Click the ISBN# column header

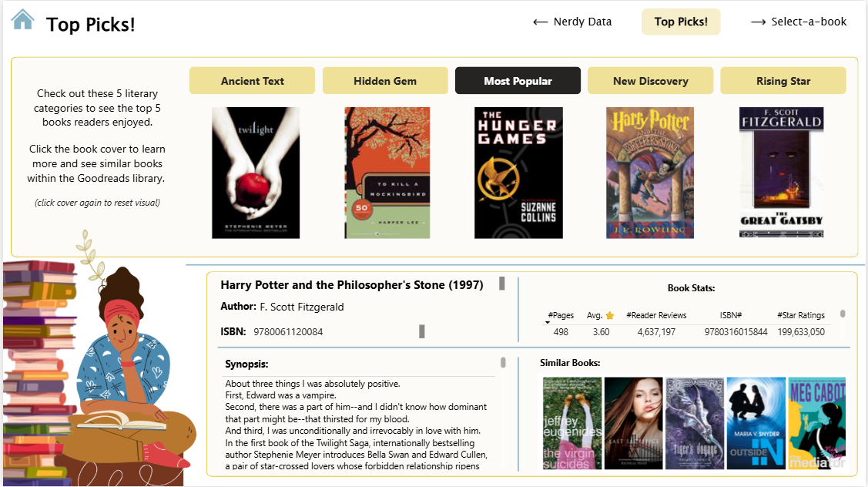click(731, 315)
